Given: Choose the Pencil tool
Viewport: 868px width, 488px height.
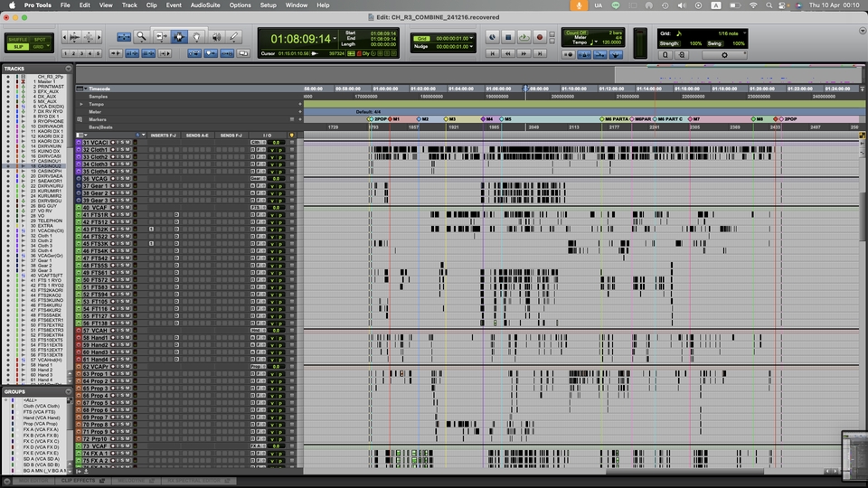Looking at the screenshot, I should pos(234,37).
